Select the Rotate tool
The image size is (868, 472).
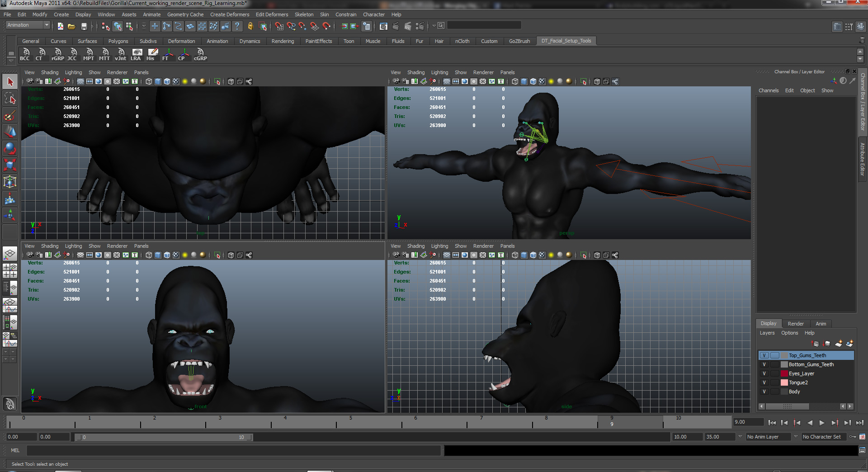10,148
